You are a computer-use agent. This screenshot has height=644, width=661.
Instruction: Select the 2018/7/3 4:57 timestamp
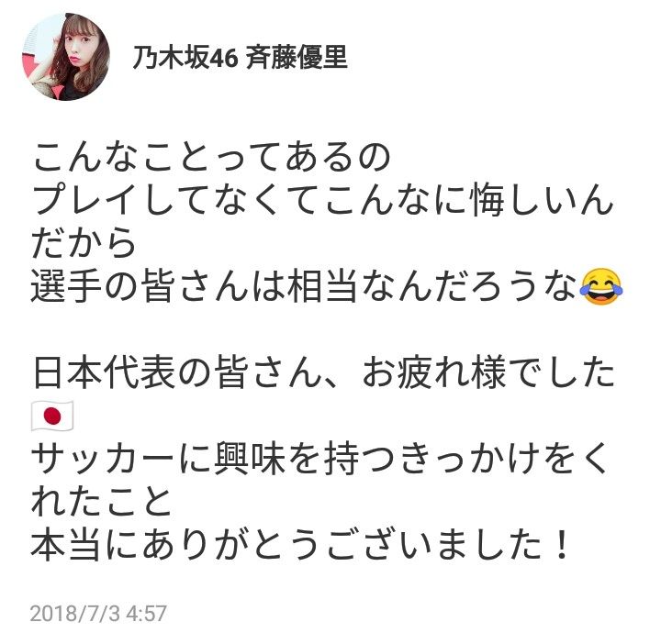tap(98, 613)
